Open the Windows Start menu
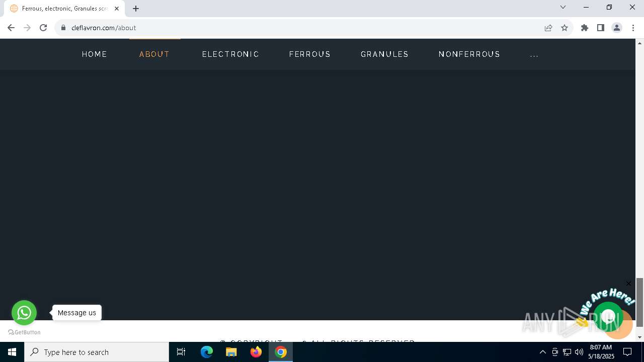The width and height of the screenshot is (644, 362). pyautogui.click(x=12, y=352)
